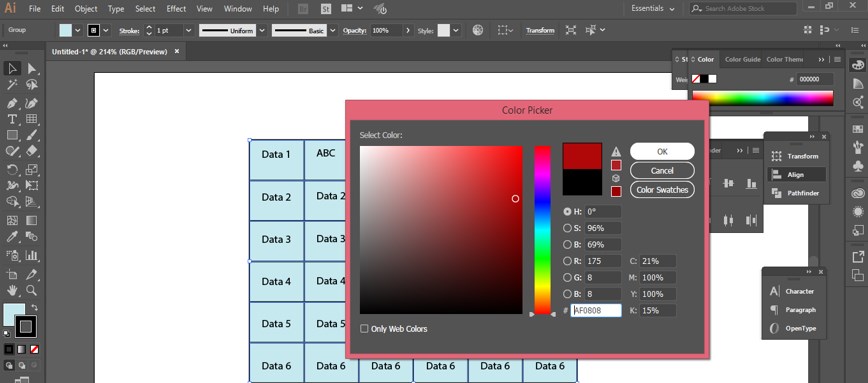This screenshot has width=868, height=383.
Task: Expand hidden tabs in the Color panel
Action: pos(822,60)
